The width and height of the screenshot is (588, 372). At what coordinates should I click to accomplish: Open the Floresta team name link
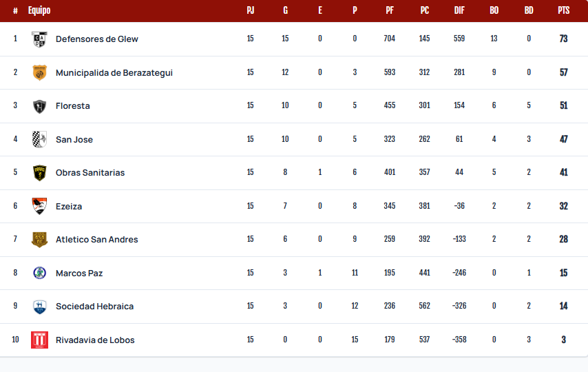[x=73, y=106]
